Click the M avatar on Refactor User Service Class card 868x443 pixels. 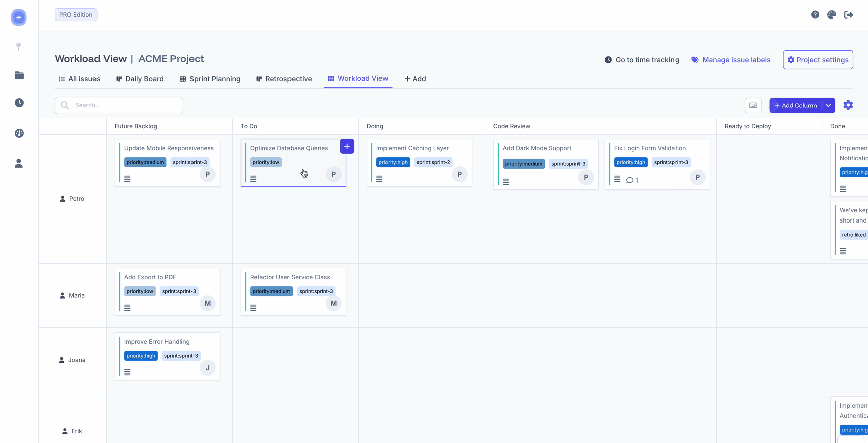point(334,303)
